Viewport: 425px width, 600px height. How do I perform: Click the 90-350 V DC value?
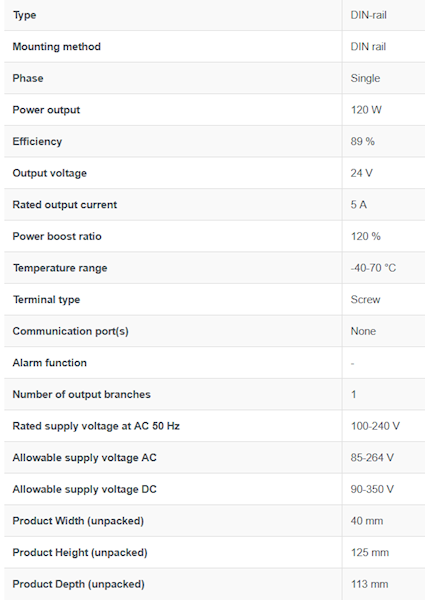(372, 489)
